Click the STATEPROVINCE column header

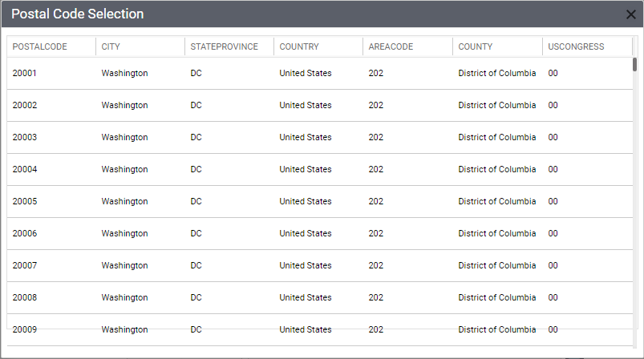pyautogui.click(x=225, y=47)
